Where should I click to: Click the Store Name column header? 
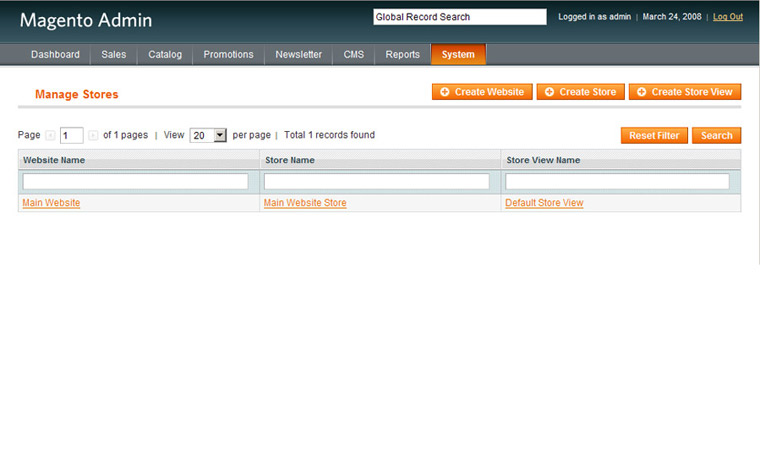380,160
